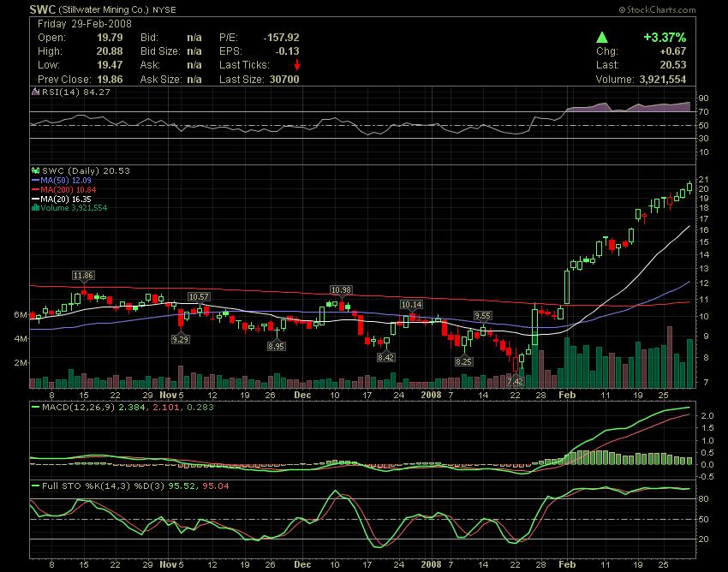Click the EPS value -0.13

point(288,51)
